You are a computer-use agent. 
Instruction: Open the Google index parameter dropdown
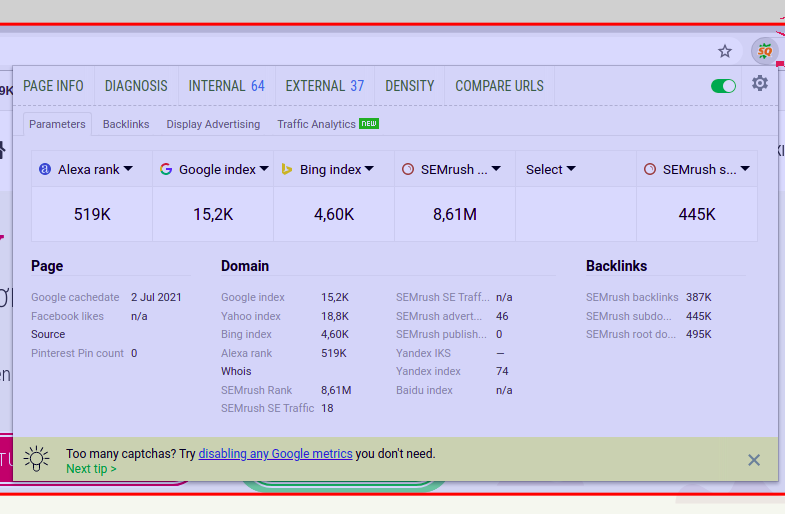coord(264,169)
